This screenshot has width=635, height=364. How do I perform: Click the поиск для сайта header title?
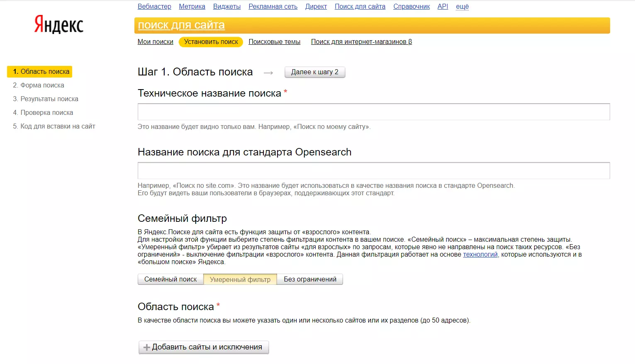click(x=181, y=25)
